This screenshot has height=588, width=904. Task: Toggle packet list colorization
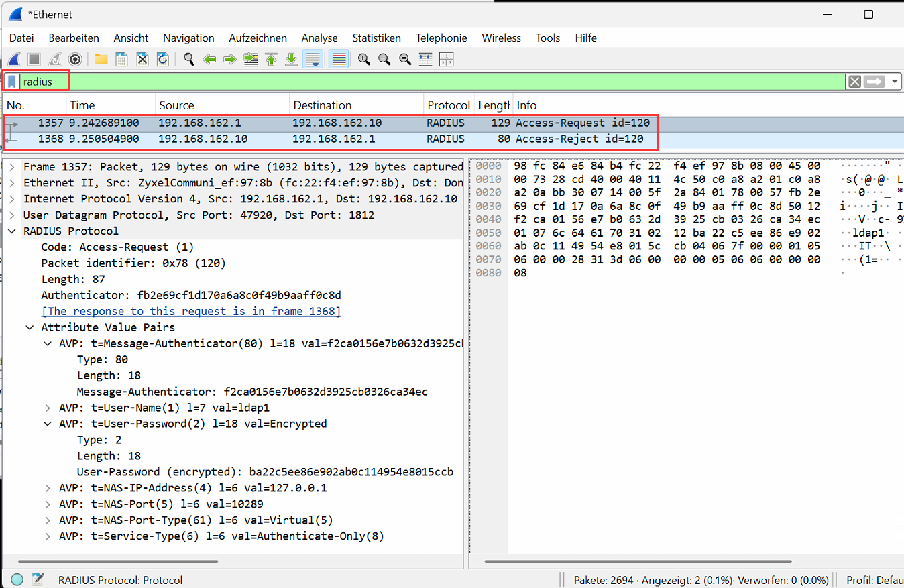pyautogui.click(x=339, y=60)
